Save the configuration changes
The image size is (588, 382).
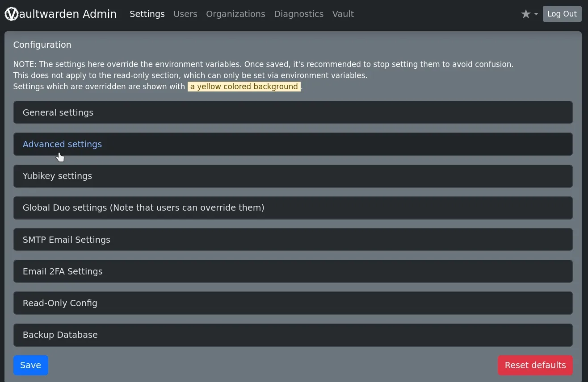[x=30, y=365]
